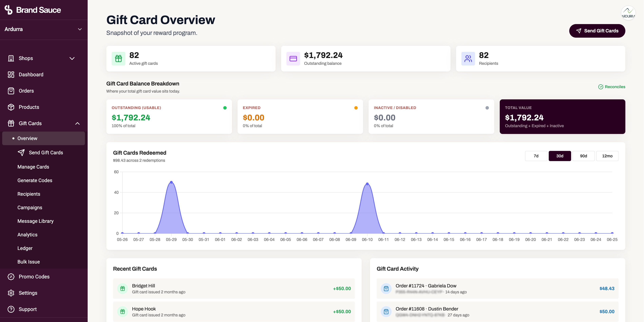Click the Support question mark icon
Viewport: 644px width, 322px height.
[11, 309]
